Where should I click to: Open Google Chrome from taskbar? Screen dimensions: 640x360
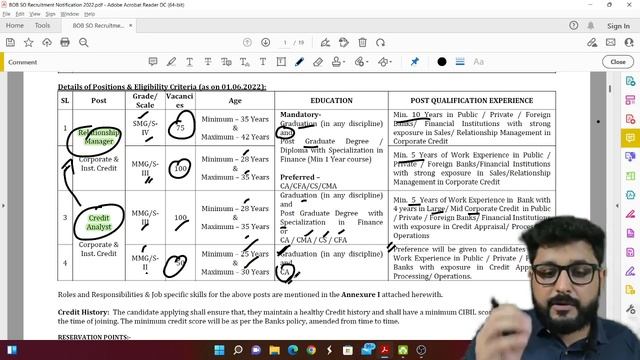point(311,350)
